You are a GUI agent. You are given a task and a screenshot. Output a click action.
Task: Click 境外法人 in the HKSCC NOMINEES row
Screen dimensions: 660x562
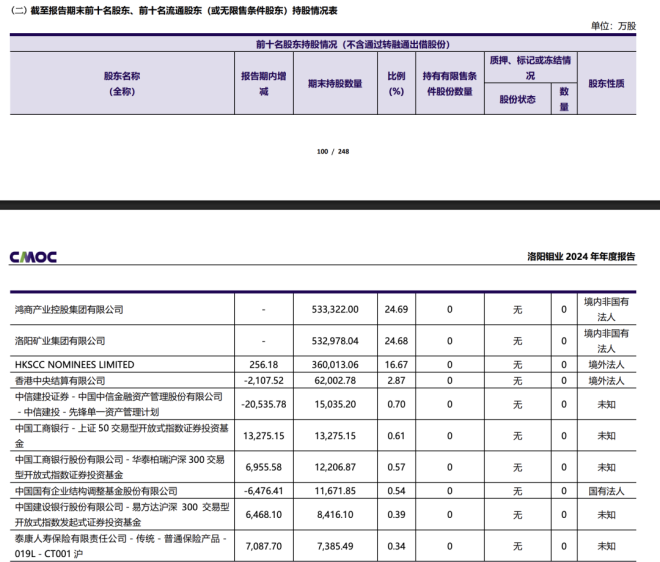coord(606,365)
